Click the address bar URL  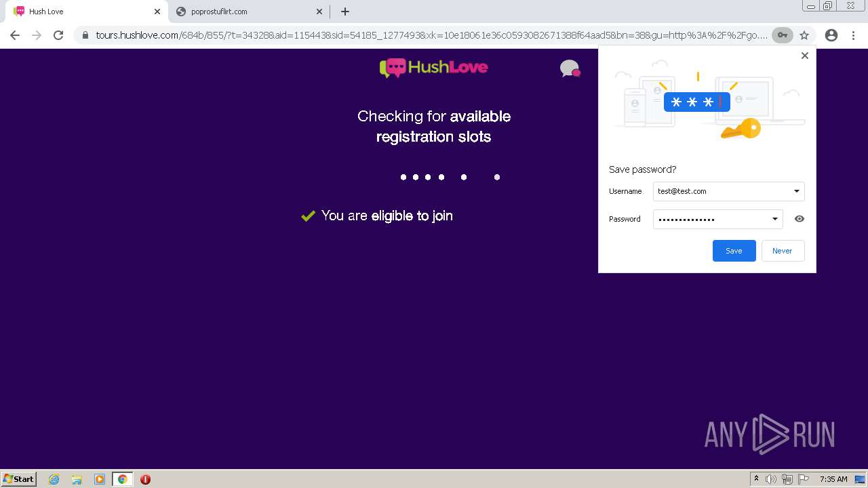pyautogui.click(x=431, y=35)
